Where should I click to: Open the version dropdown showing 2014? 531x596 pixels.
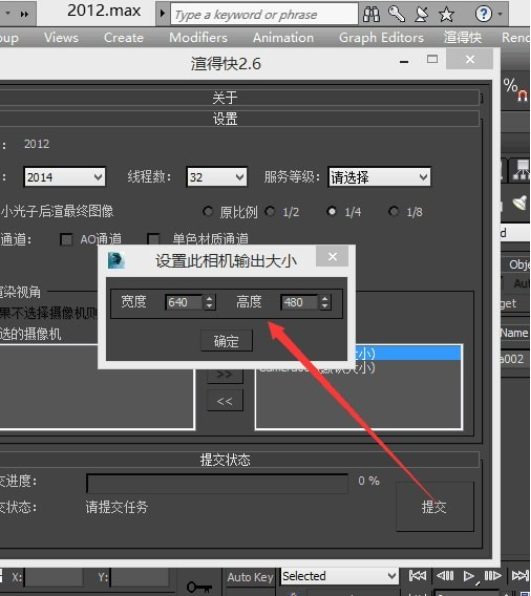point(65,177)
